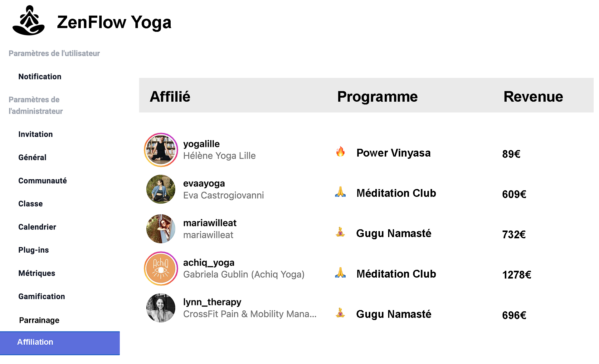Select Communauté in the sidebar
The image size is (599, 364).
(x=42, y=181)
